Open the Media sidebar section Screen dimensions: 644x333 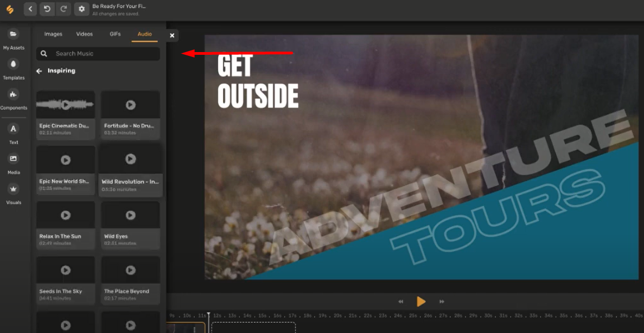14,164
